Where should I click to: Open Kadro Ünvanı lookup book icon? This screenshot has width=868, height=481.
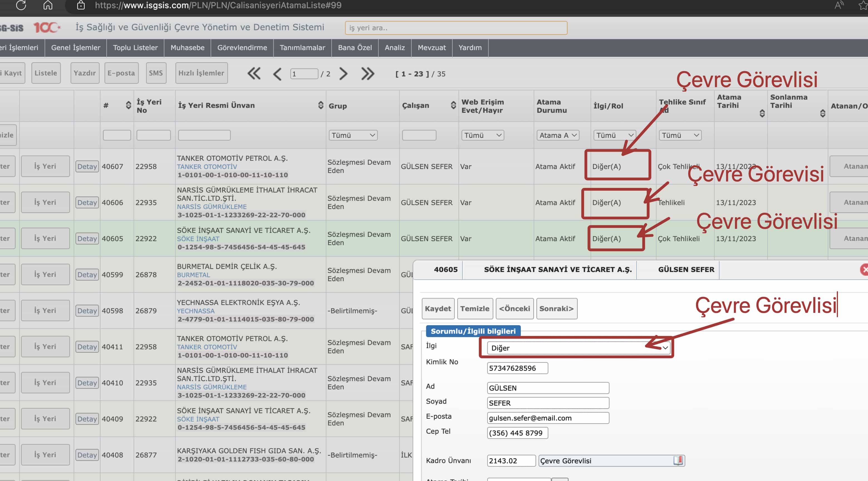(678, 460)
